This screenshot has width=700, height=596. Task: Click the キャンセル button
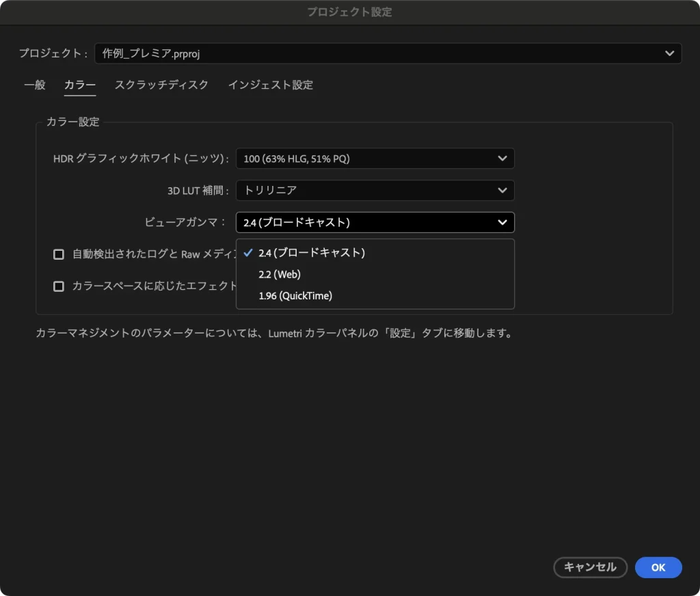coord(590,567)
